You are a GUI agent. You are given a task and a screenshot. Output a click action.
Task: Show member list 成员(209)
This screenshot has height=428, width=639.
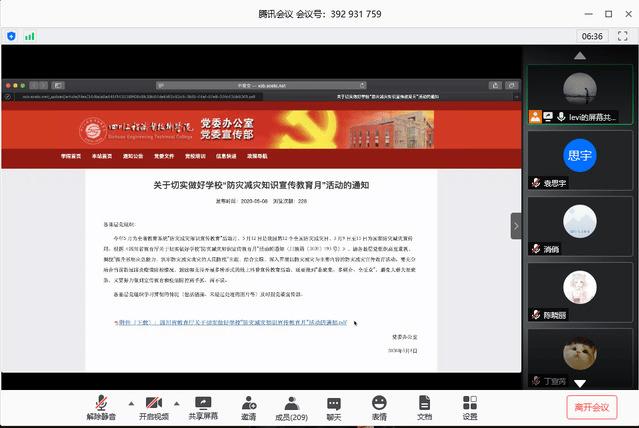click(x=291, y=407)
